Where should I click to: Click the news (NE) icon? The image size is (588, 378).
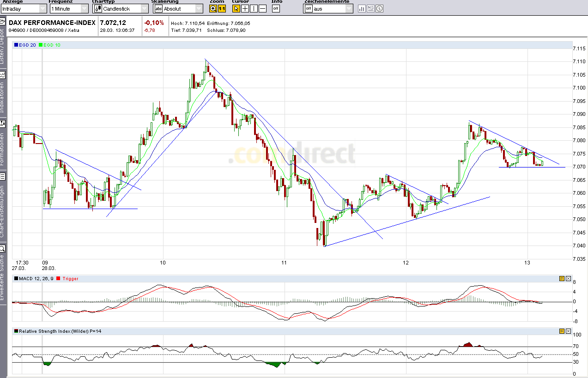pyautogui.click(x=370, y=8)
